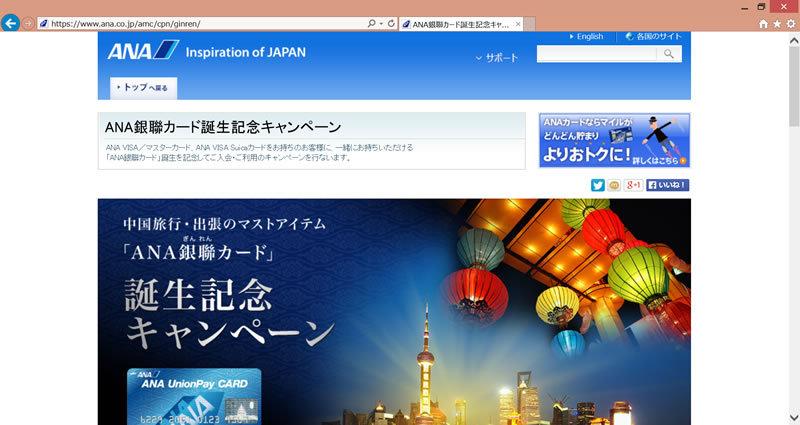Click the address bar search magnifier icon
Image resolution: width=800 pixels, height=425 pixels.
pyautogui.click(x=371, y=23)
